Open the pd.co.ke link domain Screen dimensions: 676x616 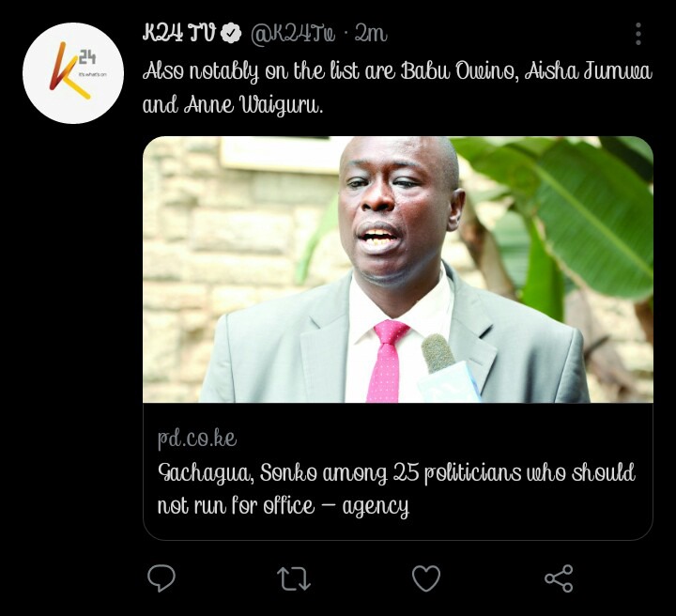click(197, 439)
